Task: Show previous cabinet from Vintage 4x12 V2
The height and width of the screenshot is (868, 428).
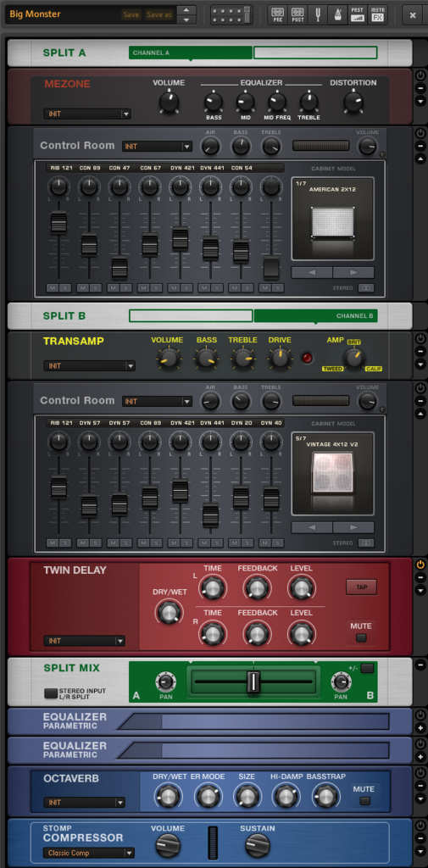Action: click(x=312, y=527)
